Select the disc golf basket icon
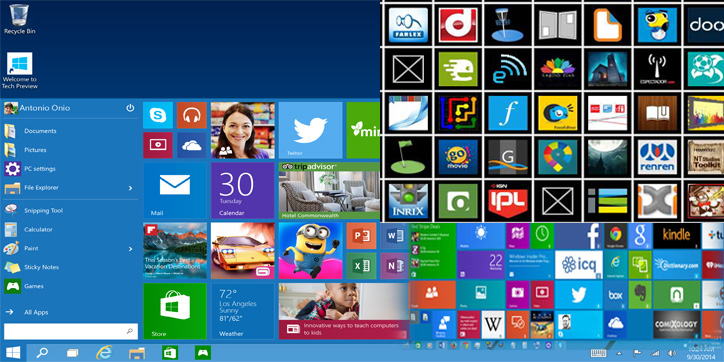The height and width of the screenshot is (362, 724). pos(508,25)
